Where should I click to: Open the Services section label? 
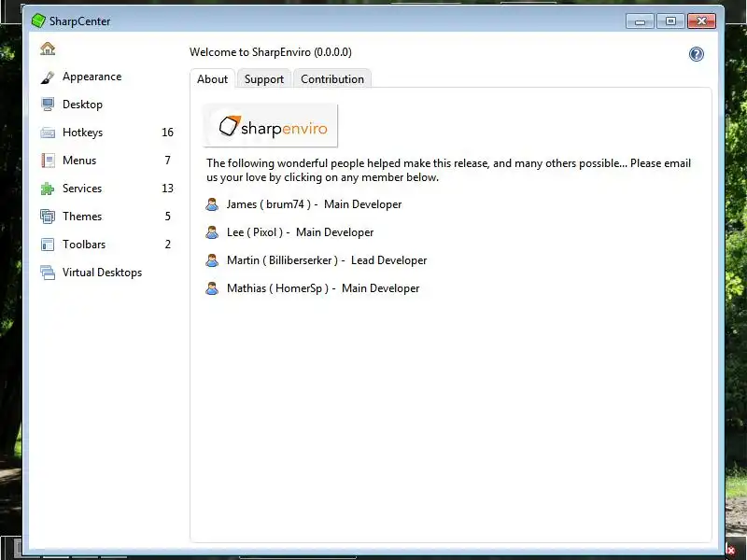coord(82,189)
